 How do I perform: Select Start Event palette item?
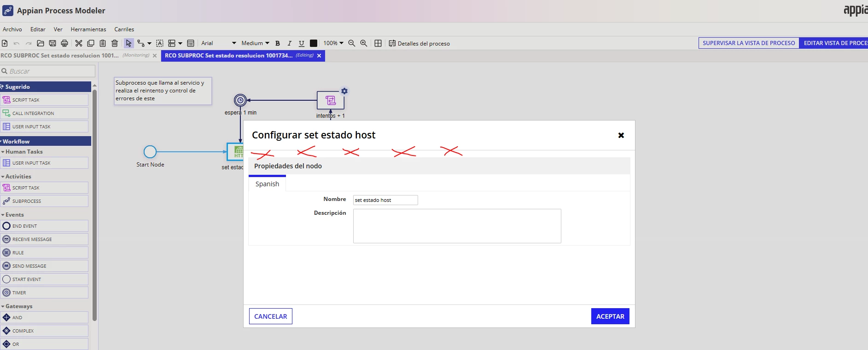point(44,279)
